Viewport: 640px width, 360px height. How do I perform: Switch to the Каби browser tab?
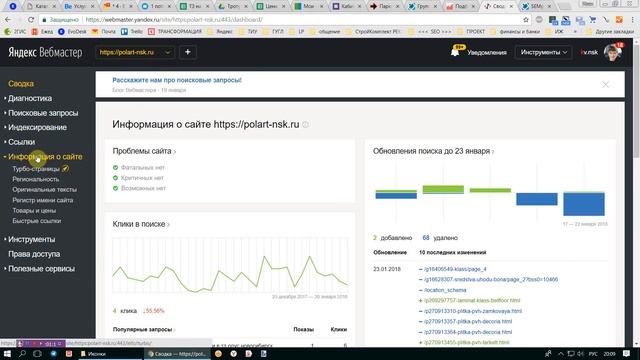(347, 6)
